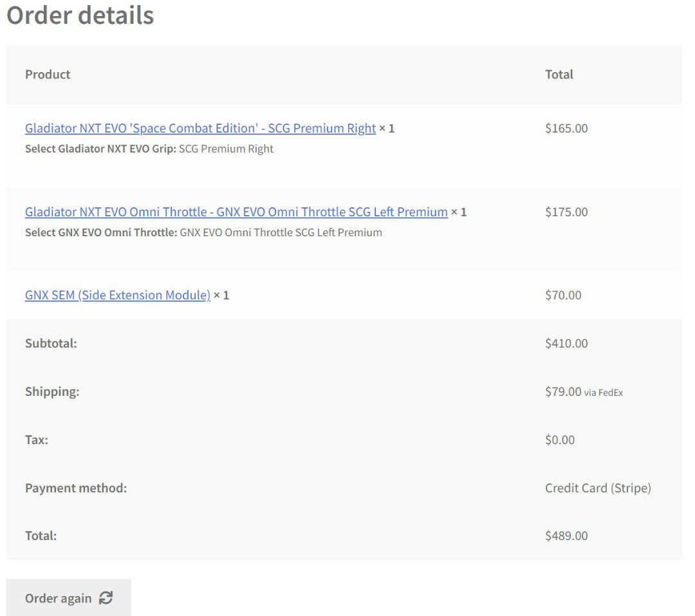695x616 pixels.
Task: Click the Subtotal amount $410.00
Action: [x=566, y=343]
